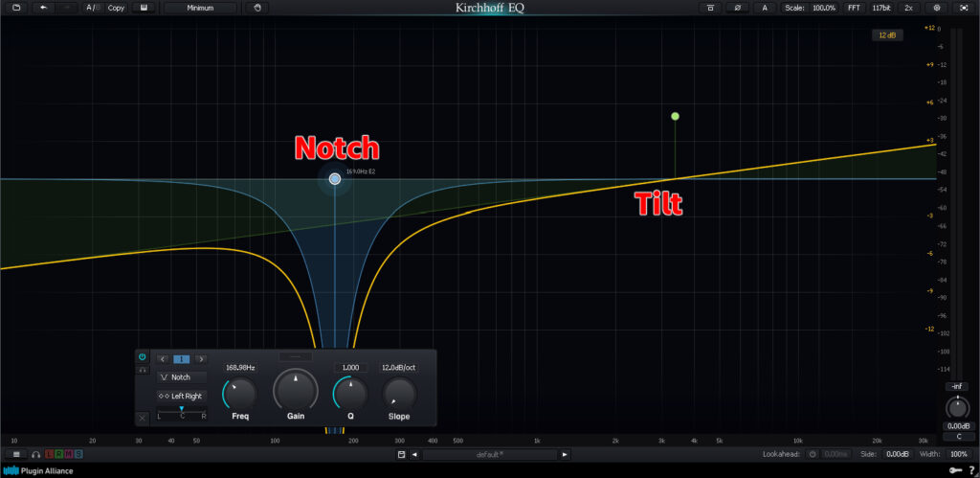Open the 2x oversampling menu
This screenshot has width=980, height=478.
tap(908, 8)
